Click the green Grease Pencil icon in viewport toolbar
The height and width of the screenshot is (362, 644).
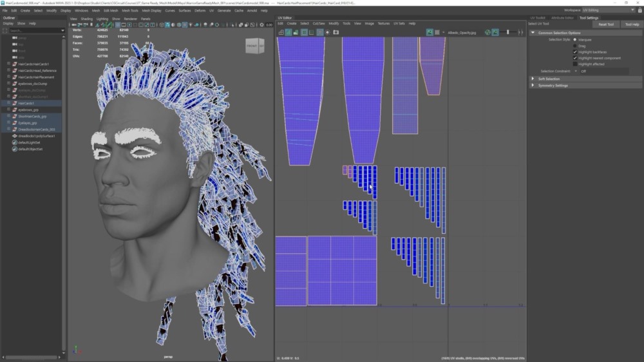(109, 24)
